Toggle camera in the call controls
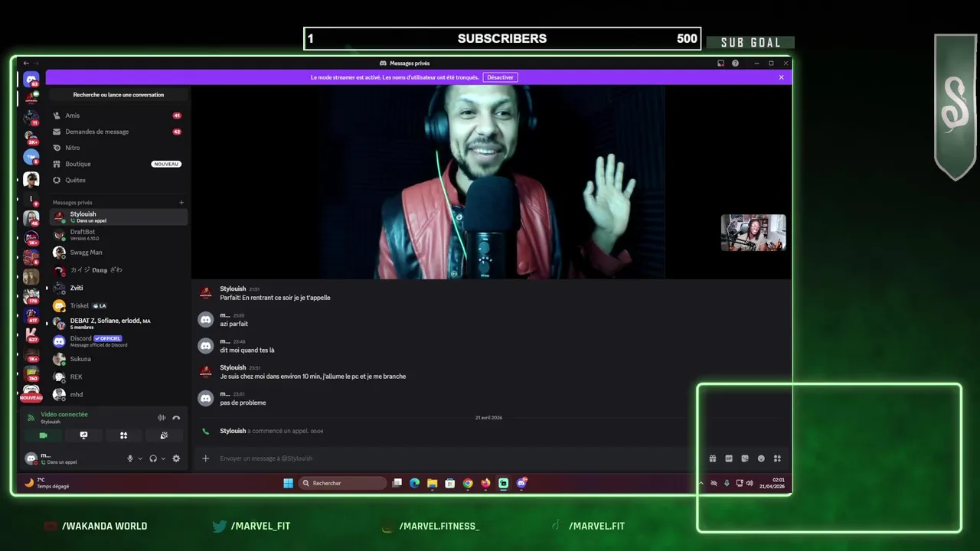Image resolution: width=980 pixels, height=551 pixels. [43, 435]
